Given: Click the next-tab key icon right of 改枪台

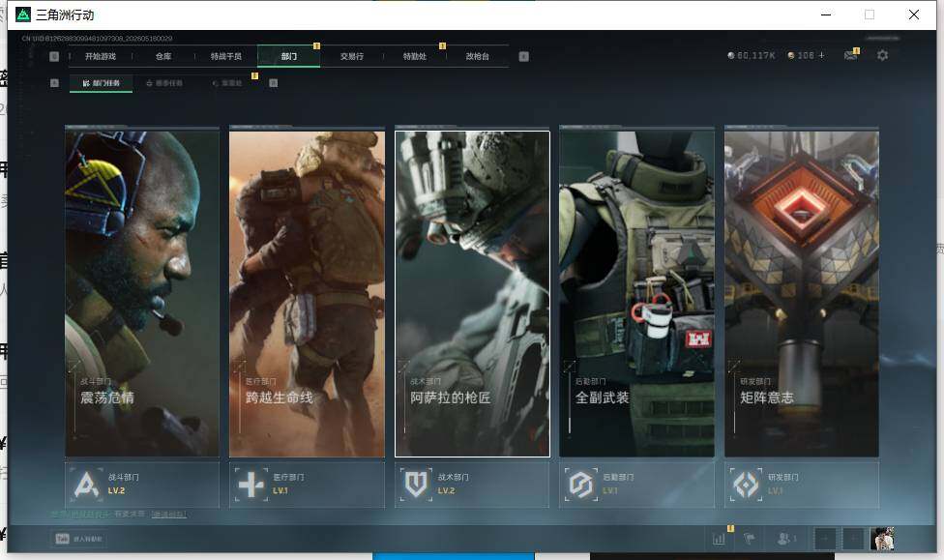Looking at the screenshot, I should (524, 56).
